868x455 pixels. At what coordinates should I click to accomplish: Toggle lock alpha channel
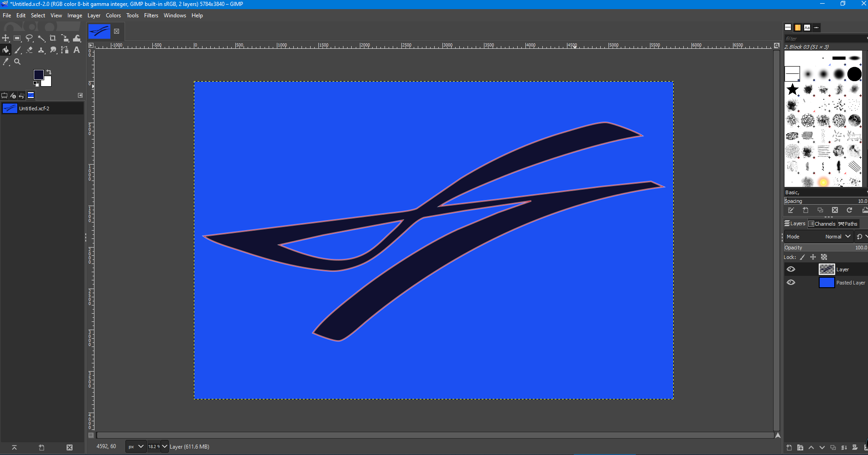[x=824, y=257]
